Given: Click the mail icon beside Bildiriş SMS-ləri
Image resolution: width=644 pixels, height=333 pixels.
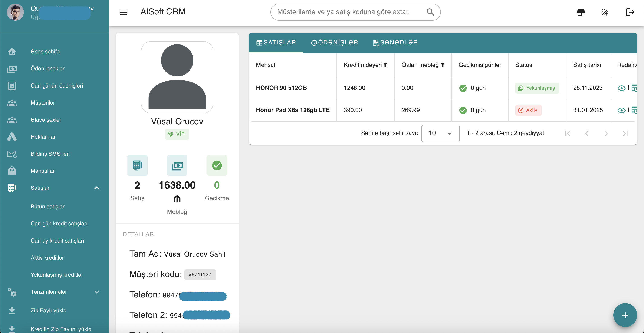Looking at the screenshot, I should (12, 154).
